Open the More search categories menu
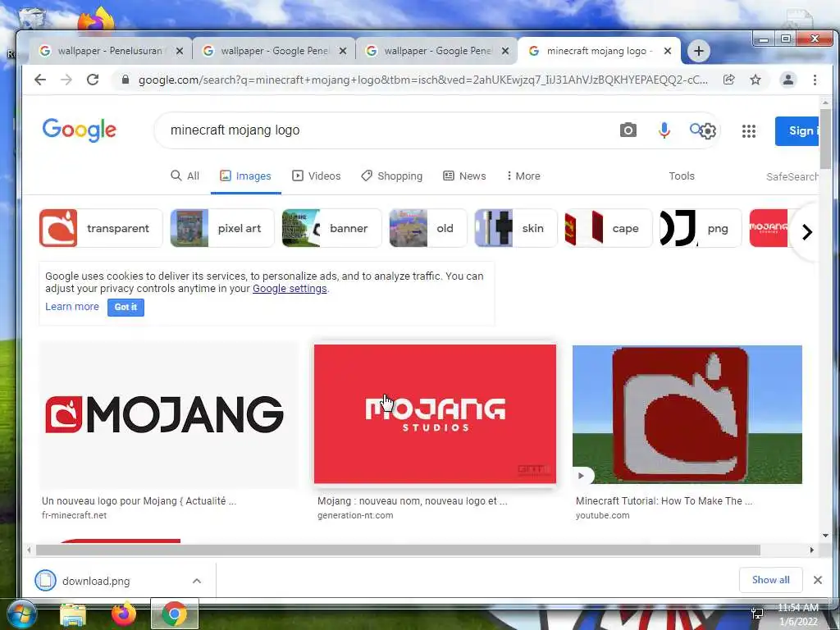This screenshot has height=630, width=840. [523, 176]
